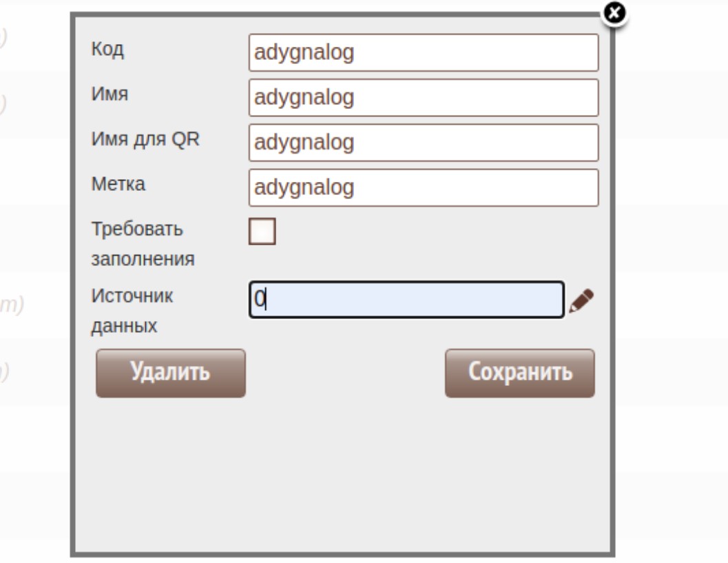Click the faded "m)" text behind the dialog

pos(12,305)
